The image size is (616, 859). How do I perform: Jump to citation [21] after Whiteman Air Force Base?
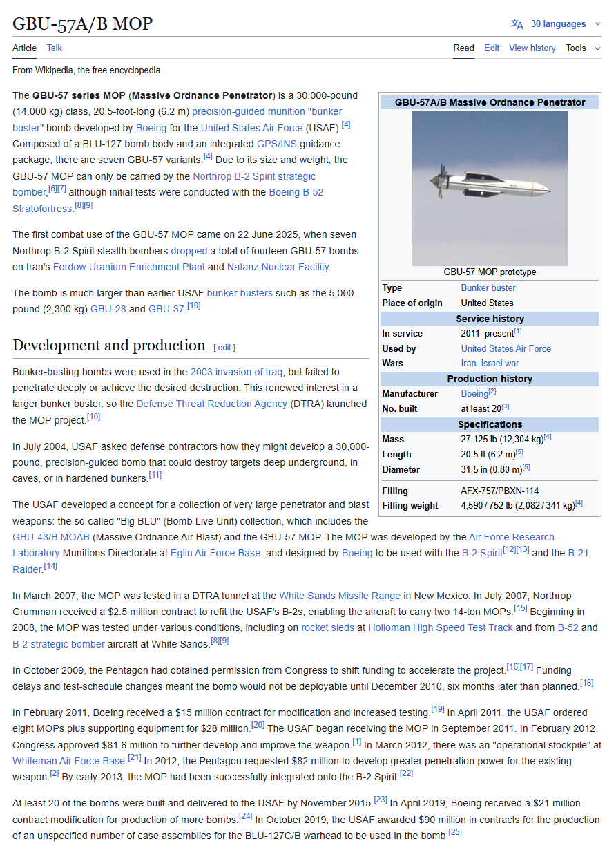coord(135,757)
